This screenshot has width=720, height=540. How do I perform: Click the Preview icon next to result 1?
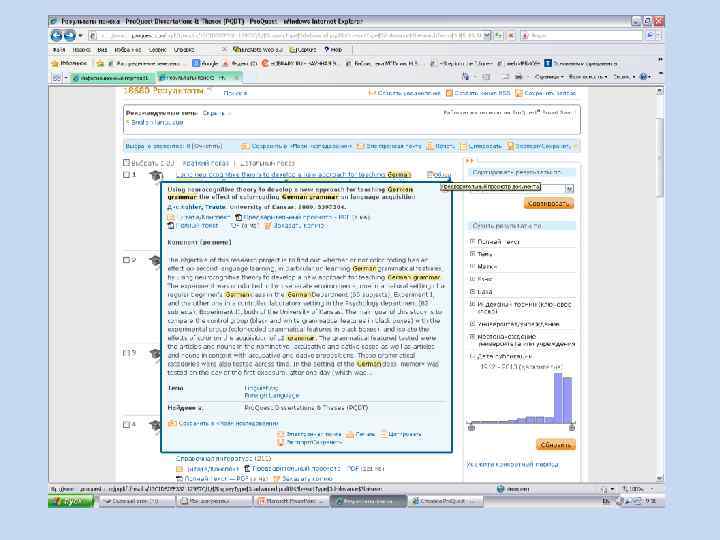point(430,174)
